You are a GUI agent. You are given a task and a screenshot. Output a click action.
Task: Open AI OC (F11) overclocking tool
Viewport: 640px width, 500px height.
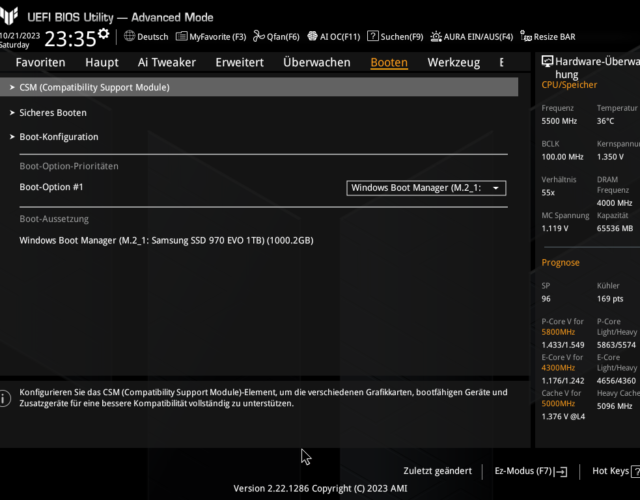335,37
